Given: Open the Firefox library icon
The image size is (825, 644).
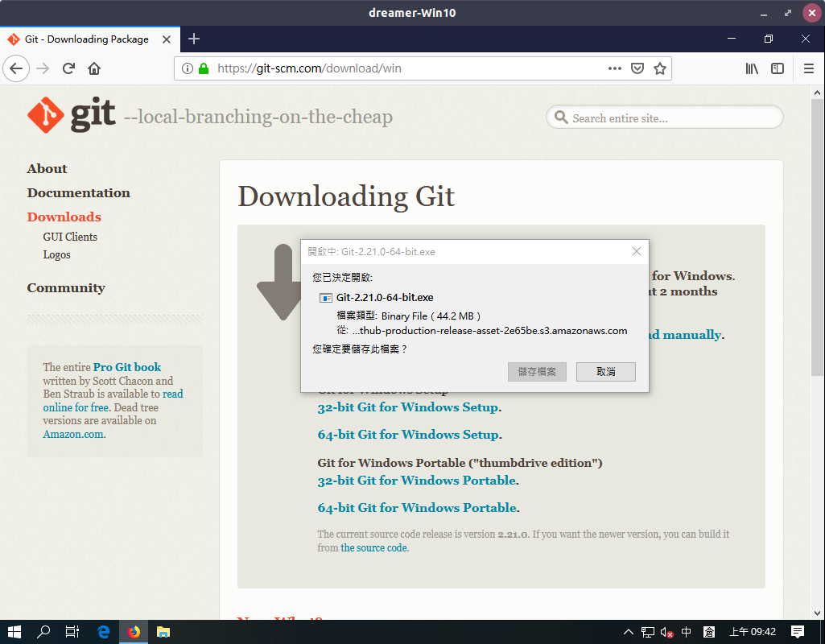Looking at the screenshot, I should pos(752,68).
